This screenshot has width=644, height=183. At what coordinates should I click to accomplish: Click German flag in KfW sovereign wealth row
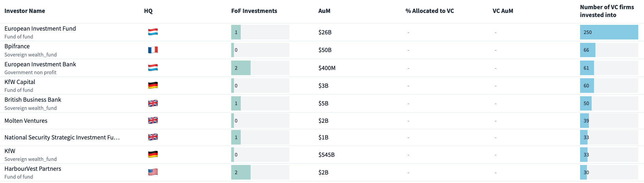pyautogui.click(x=153, y=154)
